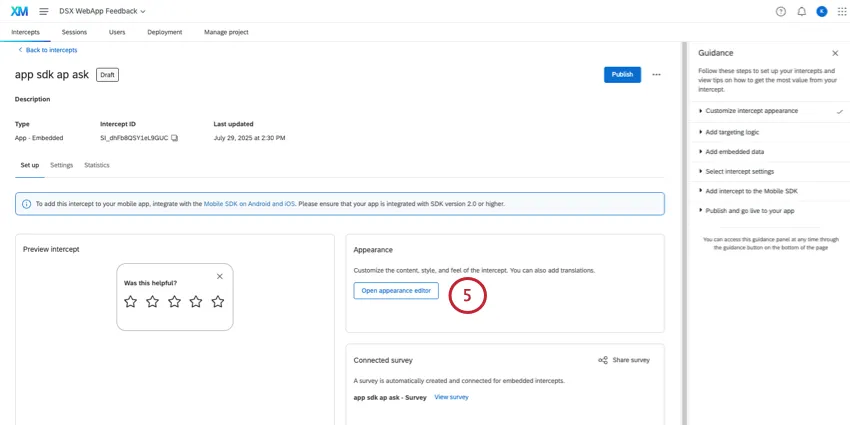Screen dimensions: 850x425
Task: Open the three-dot more options menu
Action: click(x=656, y=74)
